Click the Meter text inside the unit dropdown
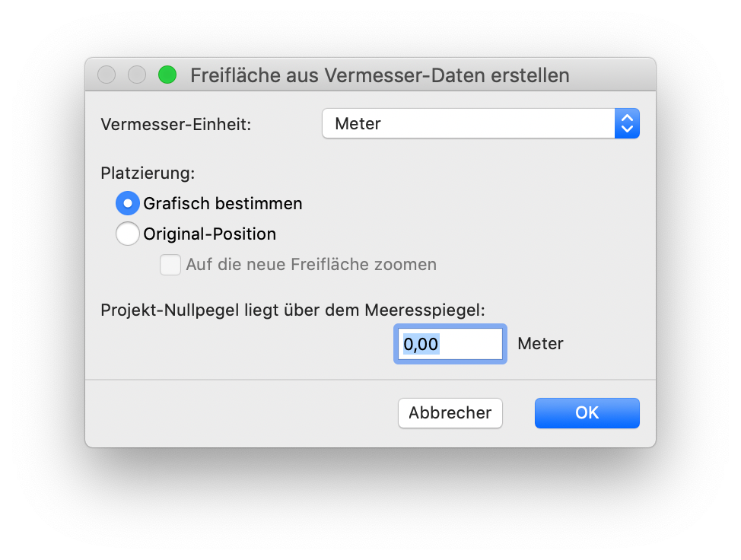Viewport: 741px width, 560px height. click(358, 124)
